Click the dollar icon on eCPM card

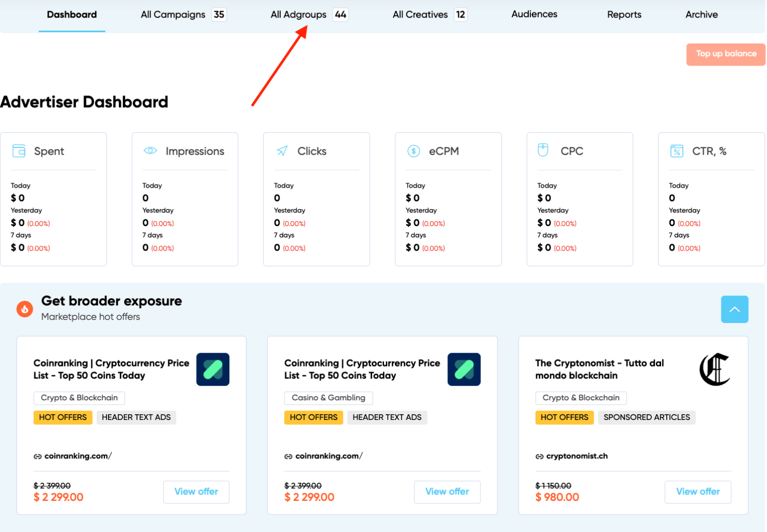pyautogui.click(x=414, y=151)
